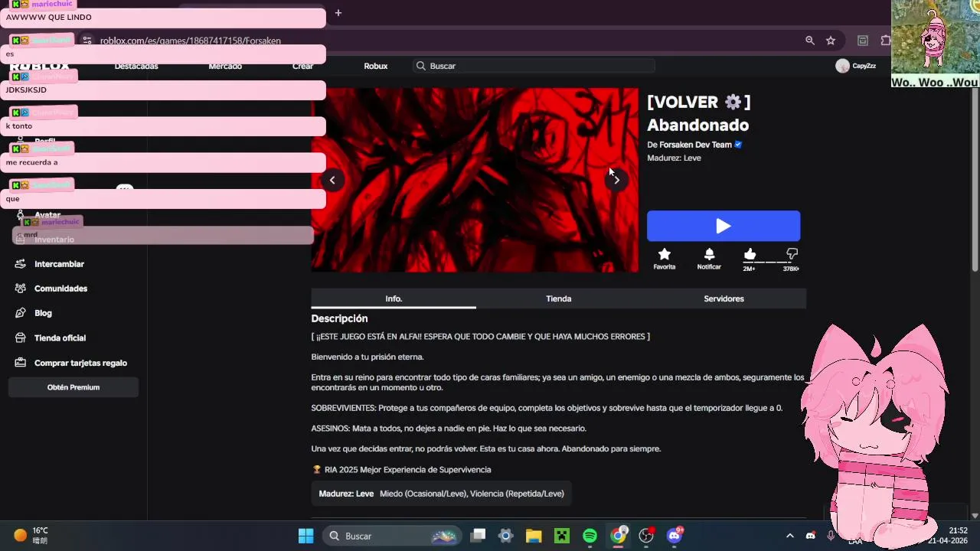Click the Obtén Premium button
The image size is (980, 551).
73,387
